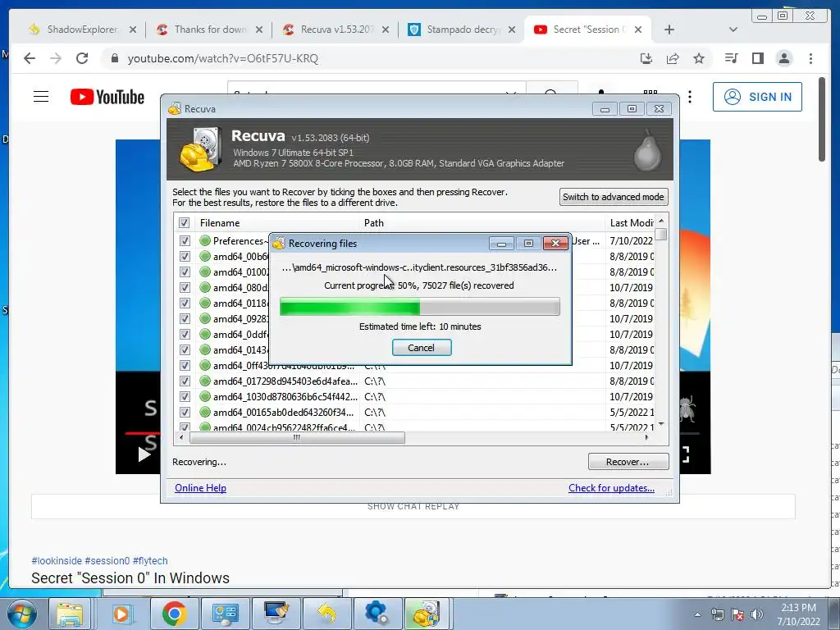Image resolution: width=840 pixels, height=630 pixels.
Task: Uncheck the Preferences~ file checkbox
Action: point(185,241)
